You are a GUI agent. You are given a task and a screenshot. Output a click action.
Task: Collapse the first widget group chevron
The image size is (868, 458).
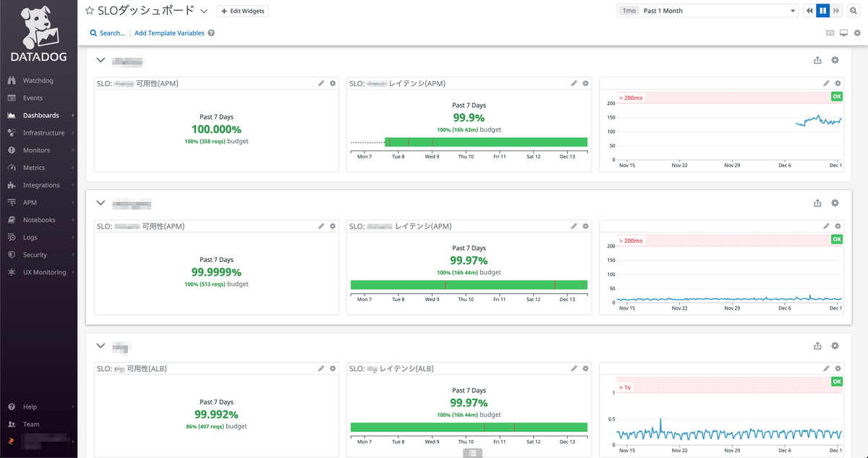101,61
